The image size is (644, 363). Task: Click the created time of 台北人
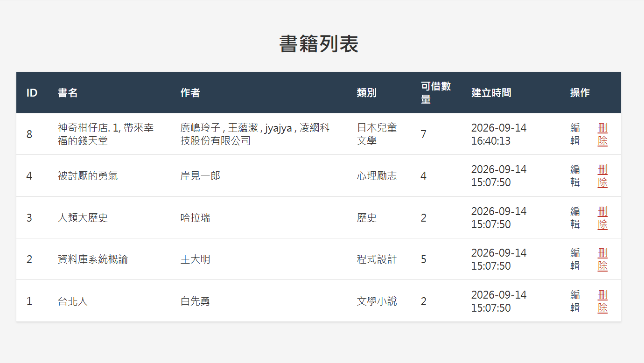click(499, 301)
